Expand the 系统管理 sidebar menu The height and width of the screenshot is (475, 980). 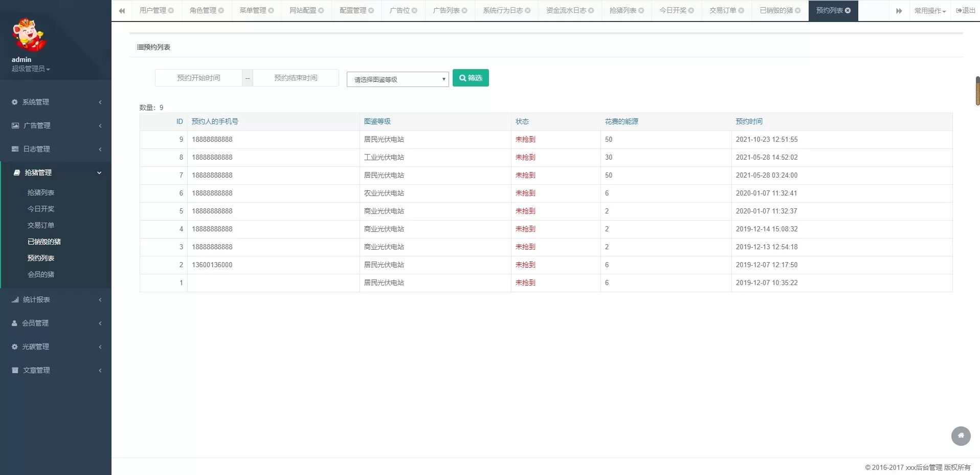pyautogui.click(x=56, y=102)
